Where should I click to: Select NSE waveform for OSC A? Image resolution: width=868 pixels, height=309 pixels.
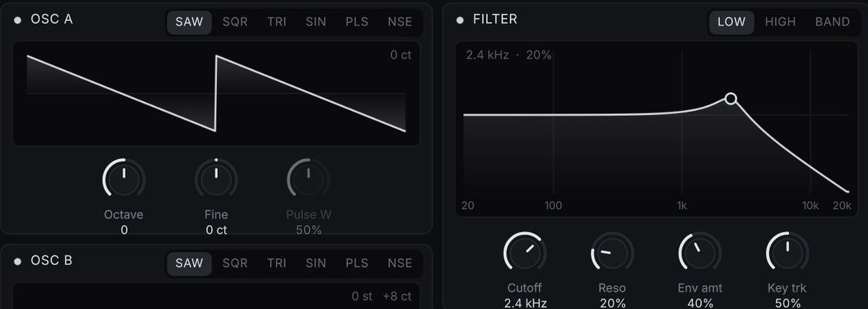[400, 22]
